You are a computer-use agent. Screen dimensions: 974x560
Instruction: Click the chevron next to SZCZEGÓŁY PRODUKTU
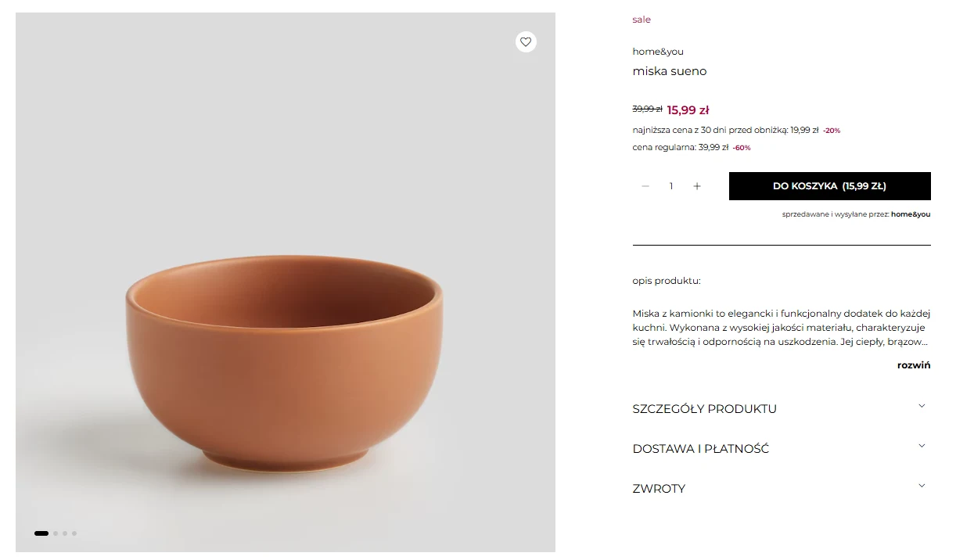click(922, 406)
